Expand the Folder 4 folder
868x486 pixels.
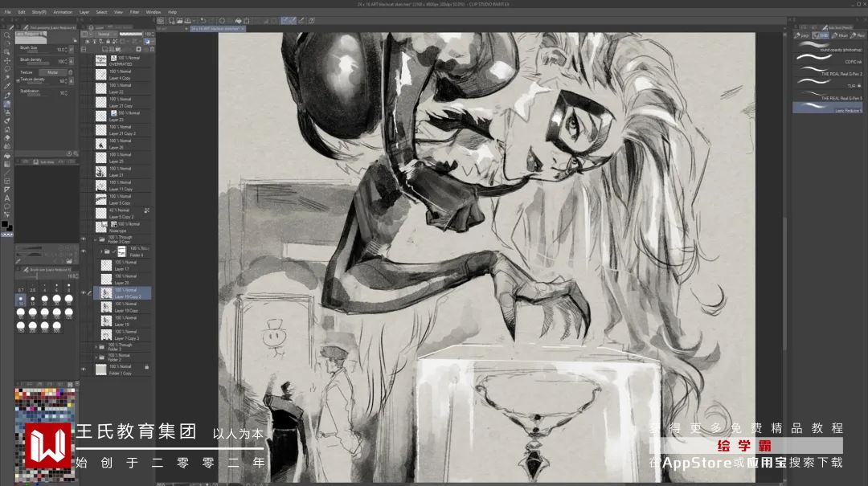pos(101,251)
